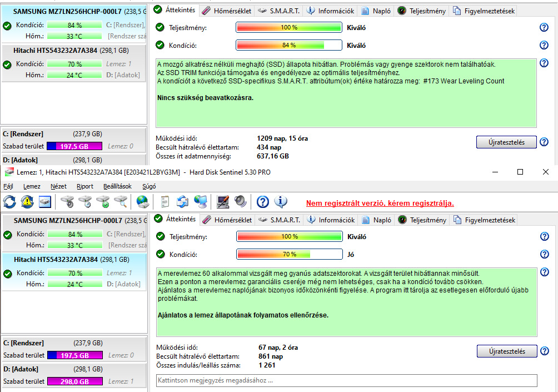Viewport: 558px width, 392px height.
Task: Select Áttekintés tab in Hitachi window
Action: click(x=175, y=219)
